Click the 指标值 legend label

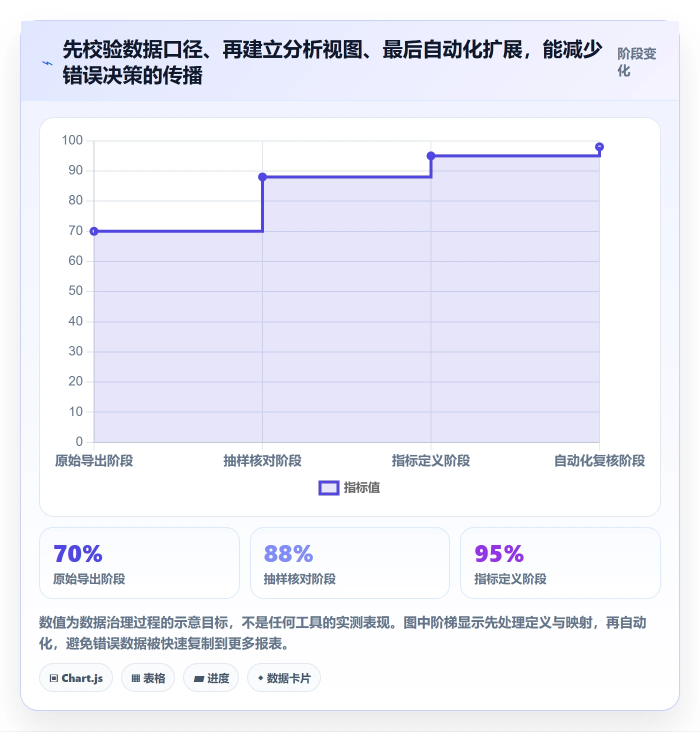click(x=362, y=487)
